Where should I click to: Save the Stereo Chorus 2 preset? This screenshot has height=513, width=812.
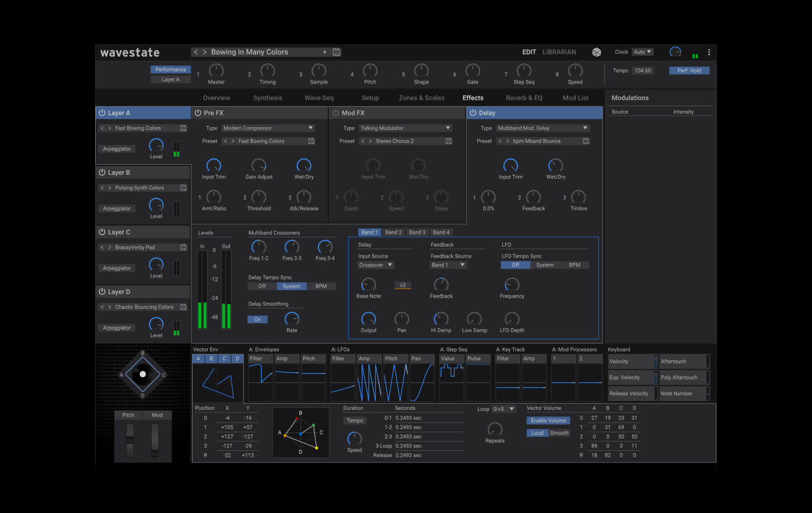(448, 141)
